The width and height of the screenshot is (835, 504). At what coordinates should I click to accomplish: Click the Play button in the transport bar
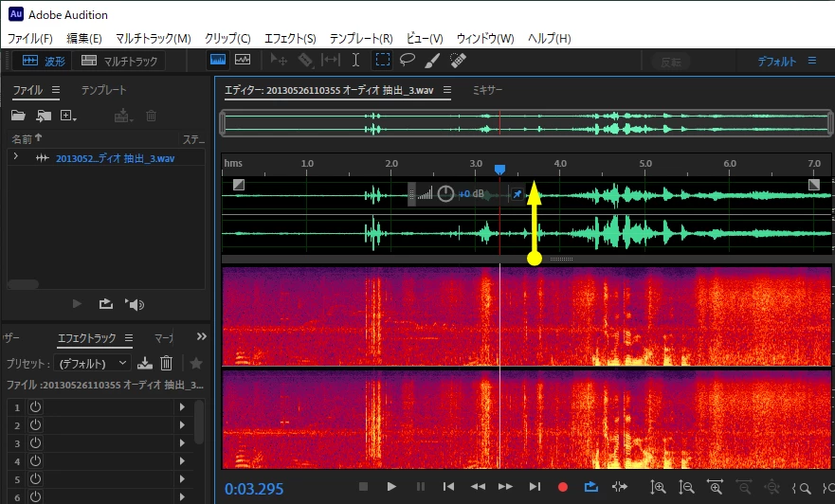coord(391,486)
